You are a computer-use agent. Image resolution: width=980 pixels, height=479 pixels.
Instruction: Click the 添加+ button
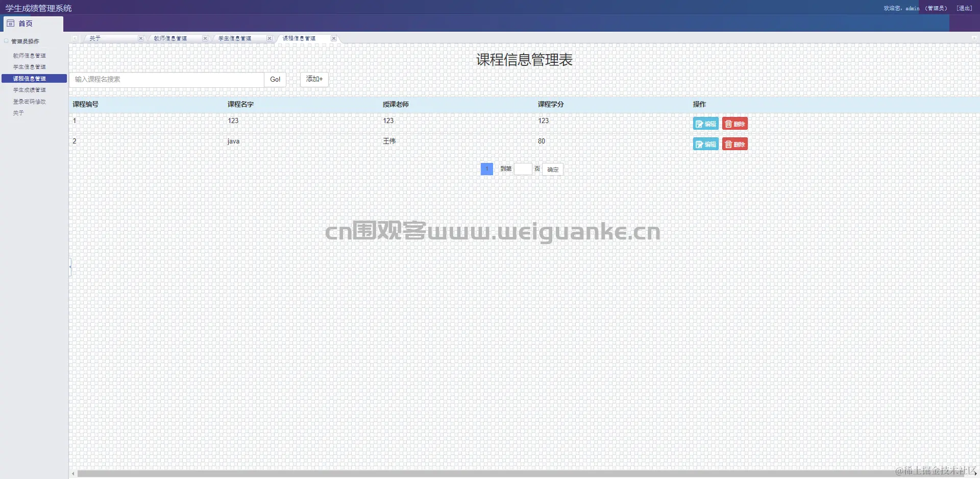point(314,79)
